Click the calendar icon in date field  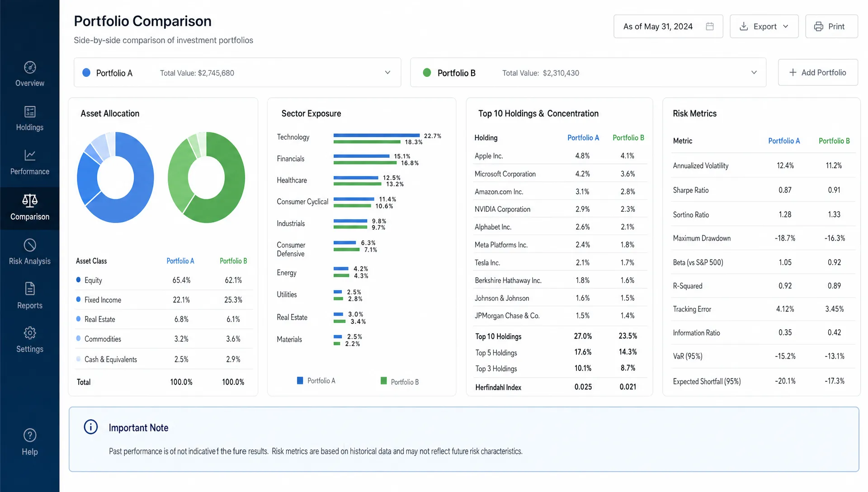tap(710, 26)
